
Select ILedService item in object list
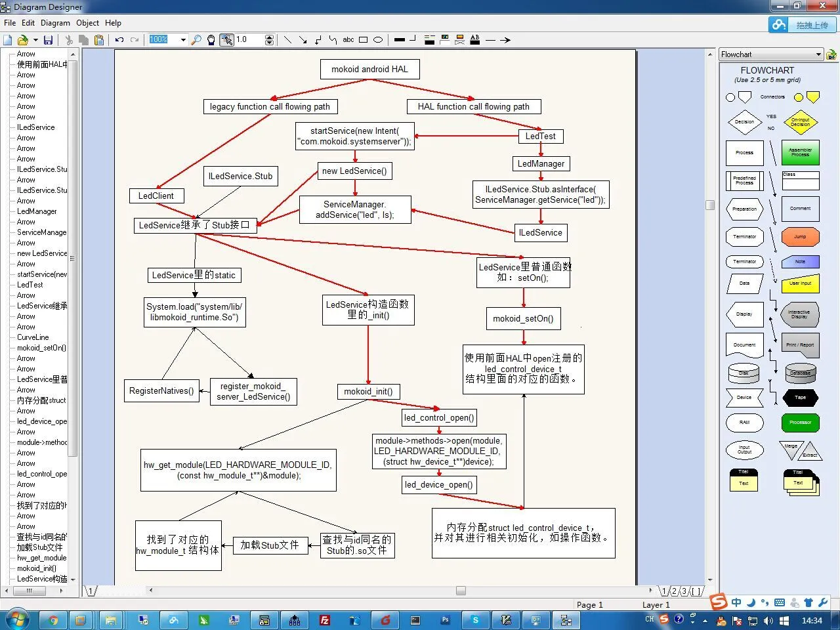(x=35, y=127)
